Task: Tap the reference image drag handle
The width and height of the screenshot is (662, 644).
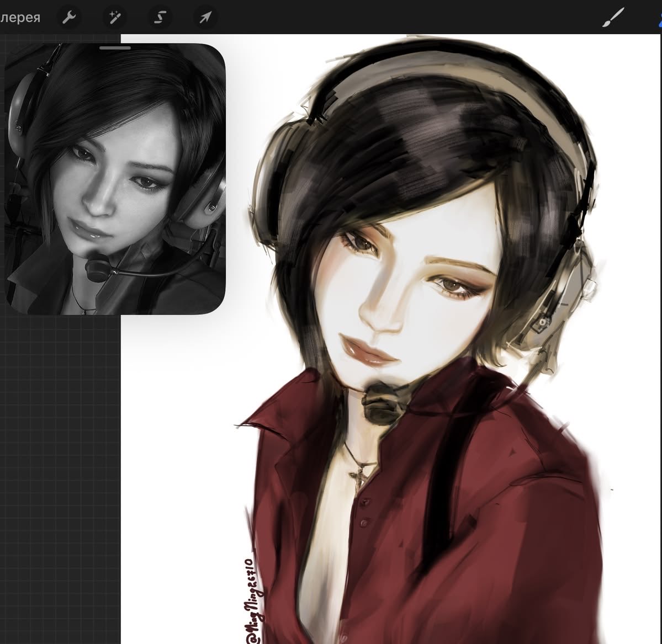Action: pyautogui.click(x=115, y=48)
